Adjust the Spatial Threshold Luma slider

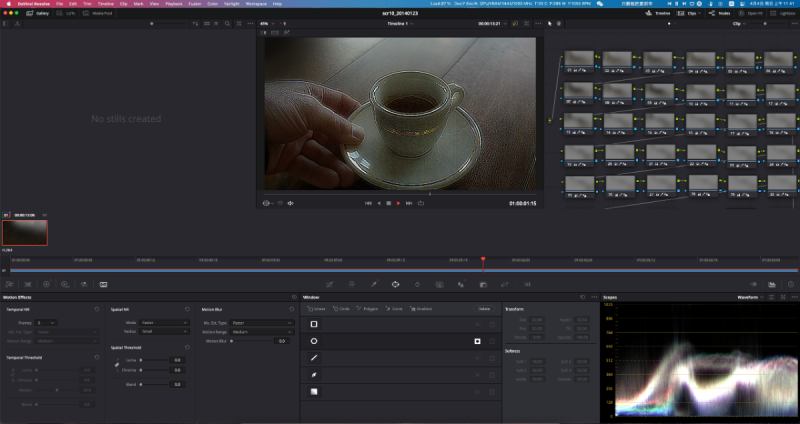pos(154,360)
